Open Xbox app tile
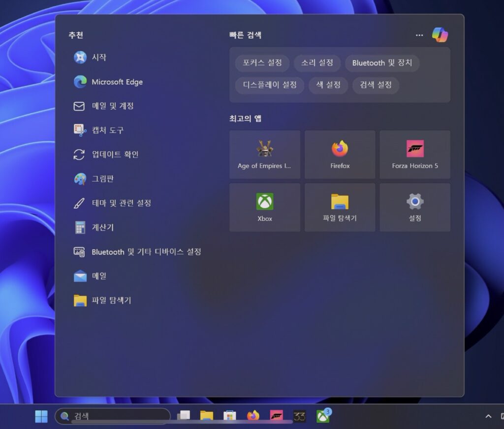 point(264,208)
